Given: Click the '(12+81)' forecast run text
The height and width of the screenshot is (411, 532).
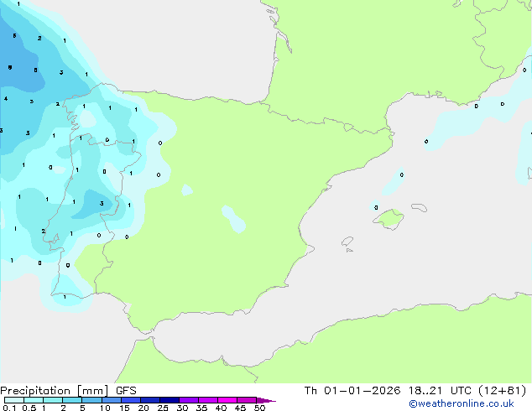Looking at the screenshot, I should click(x=503, y=391).
